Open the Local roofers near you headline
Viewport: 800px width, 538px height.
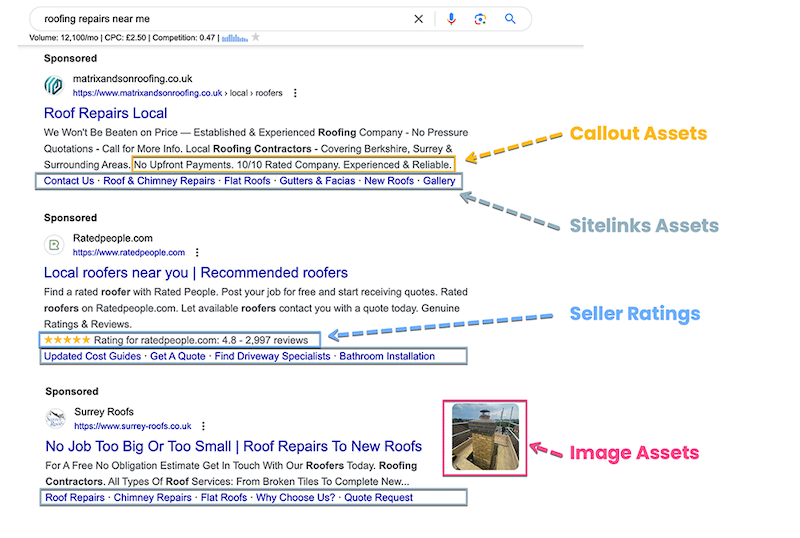196,273
